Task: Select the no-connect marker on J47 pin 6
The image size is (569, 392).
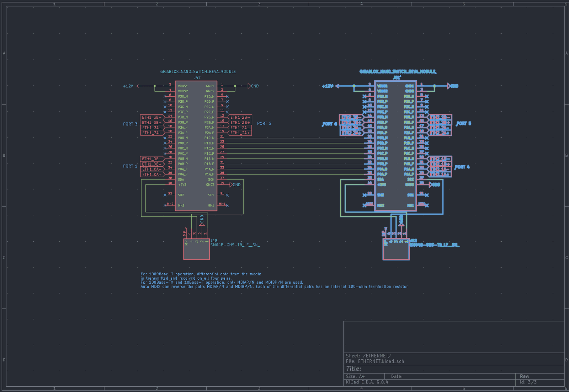Action: 165,96
